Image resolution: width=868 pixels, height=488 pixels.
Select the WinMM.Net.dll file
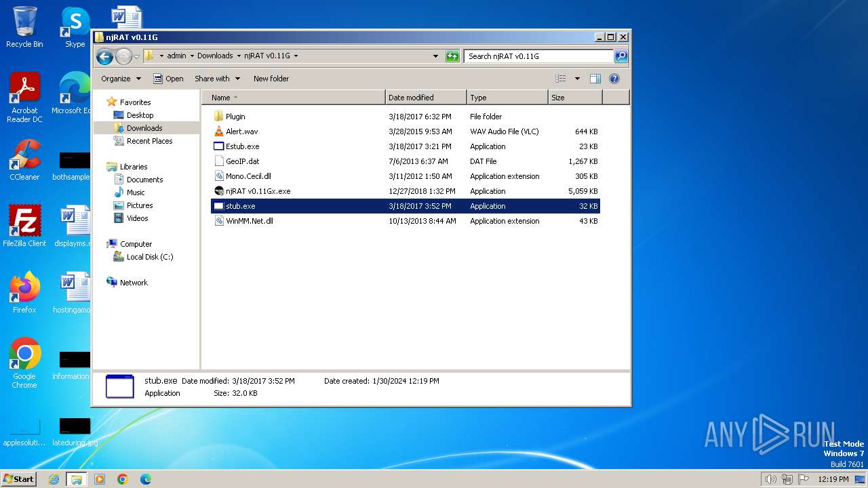[406, 221]
